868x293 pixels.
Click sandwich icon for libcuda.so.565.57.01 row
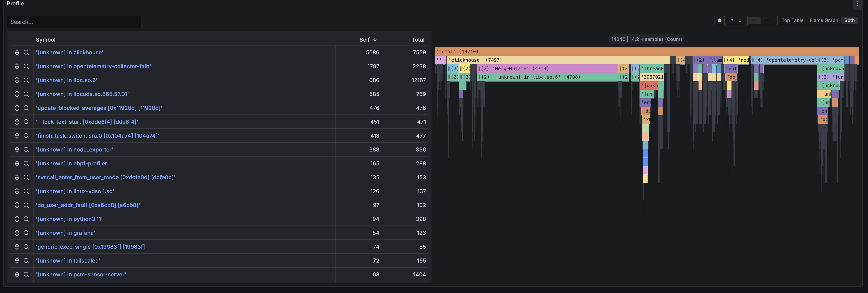tap(17, 94)
